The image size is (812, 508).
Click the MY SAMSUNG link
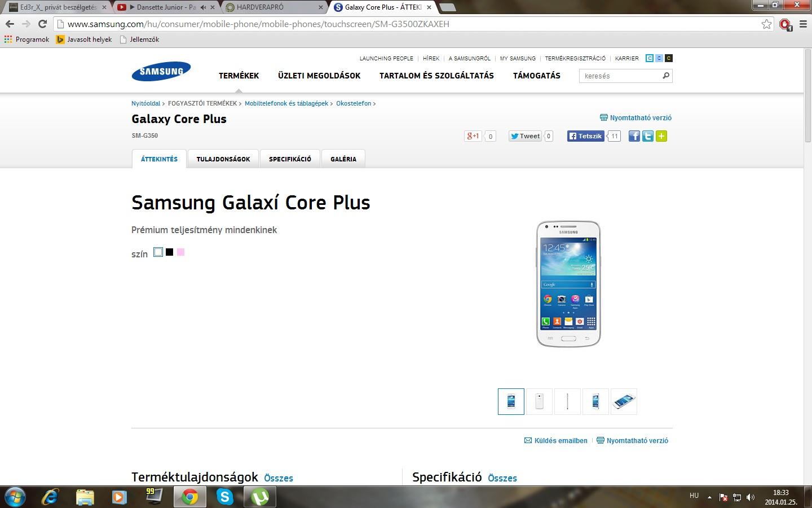[x=518, y=59]
